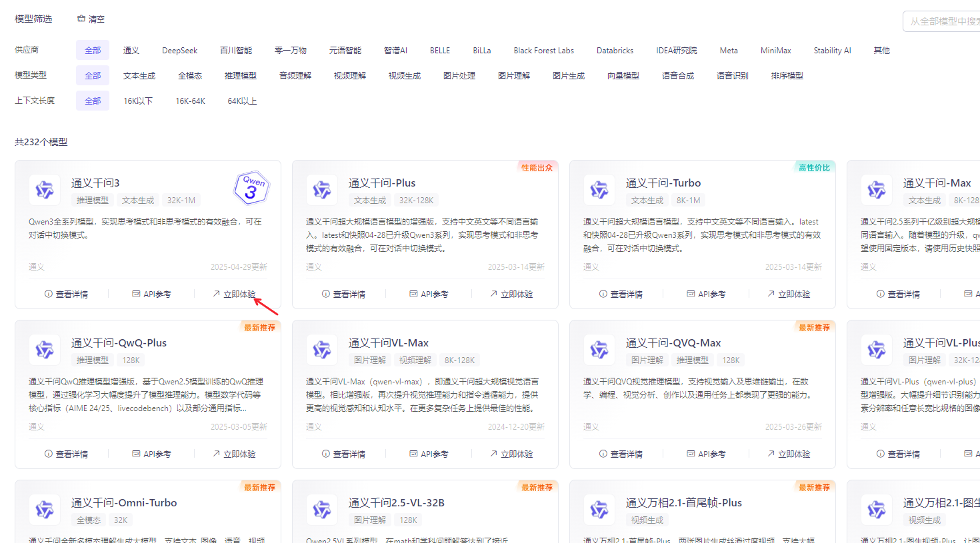Filter model type by 语音识别
980x543 pixels.
(x=733, y=75)
